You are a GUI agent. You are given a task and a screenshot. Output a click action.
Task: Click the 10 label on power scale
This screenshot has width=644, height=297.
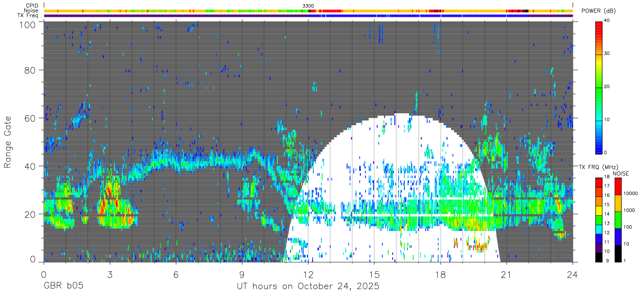click(606, 119)
